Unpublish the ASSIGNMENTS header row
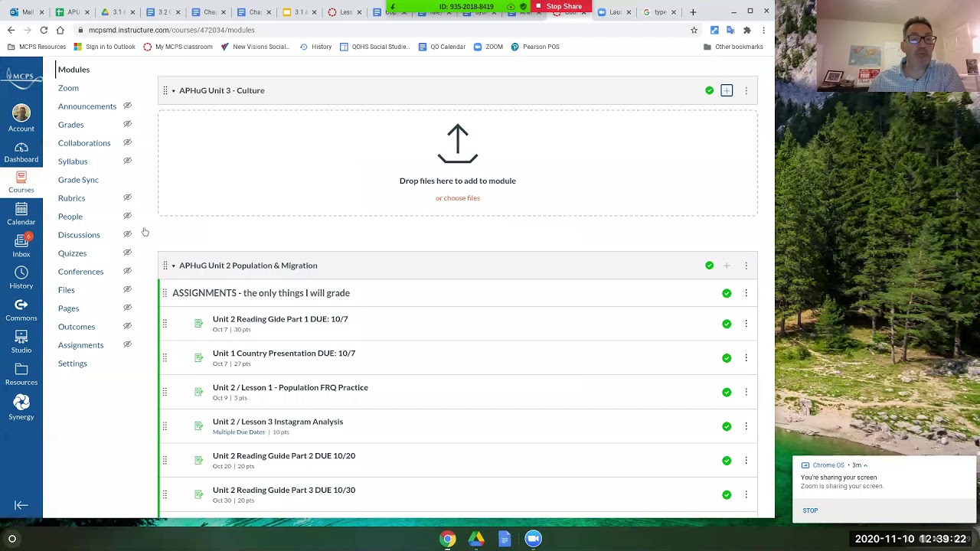The height and width of the screenshot is (551, 980). 727,293
